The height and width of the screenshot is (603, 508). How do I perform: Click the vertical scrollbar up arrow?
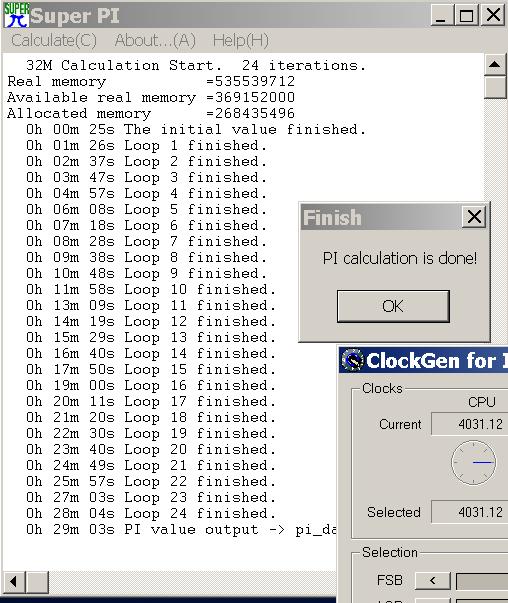tap(495, 64)
